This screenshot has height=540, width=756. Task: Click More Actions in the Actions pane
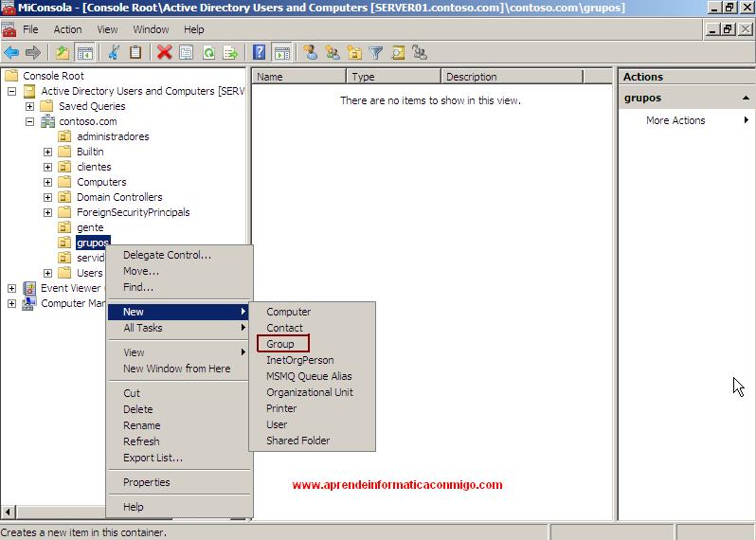[x=675, y=120]
